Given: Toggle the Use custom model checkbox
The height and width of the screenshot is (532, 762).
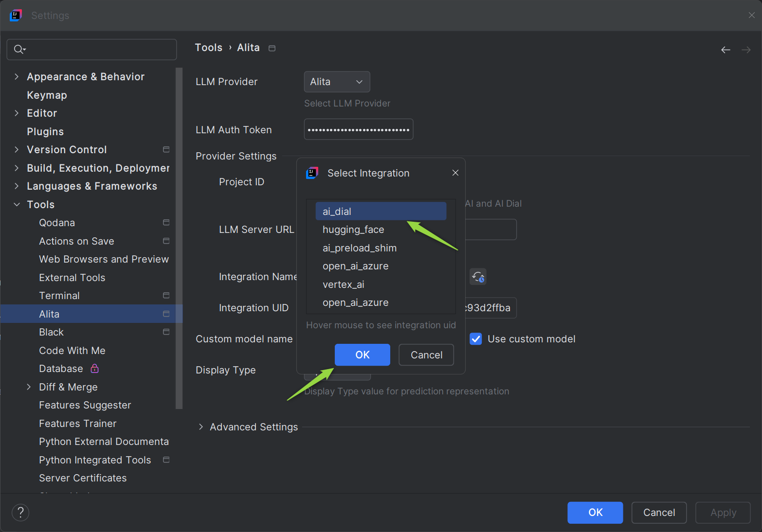Looking at the screenshot, I should click(476, 339).
